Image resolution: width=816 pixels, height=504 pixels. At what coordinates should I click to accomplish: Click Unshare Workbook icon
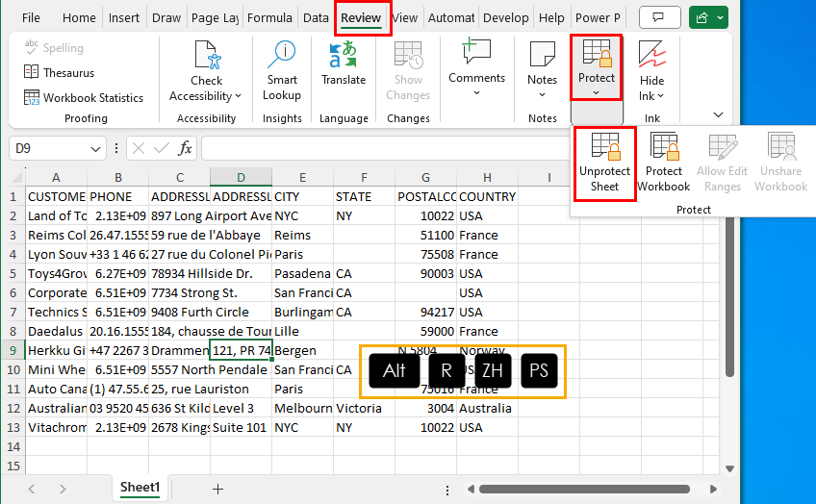pyautogui.click(x=781, y=146)
